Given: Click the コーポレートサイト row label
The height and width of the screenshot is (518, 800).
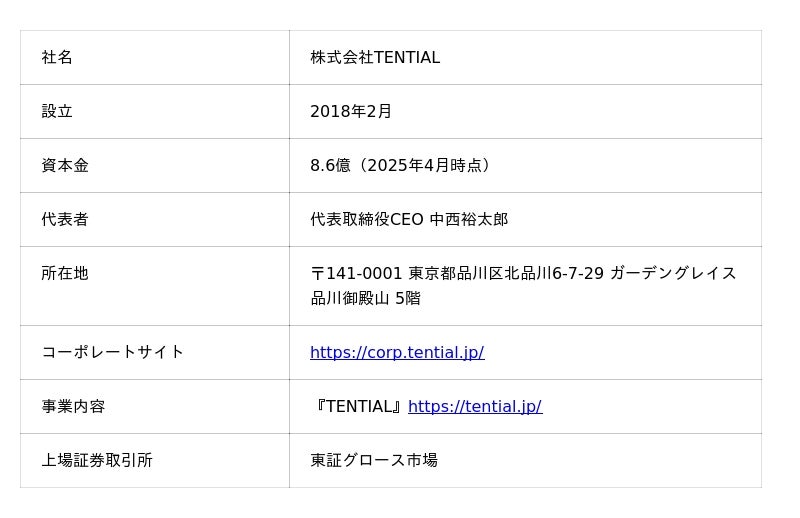Looking at the screenshot, I should [113, 352].
